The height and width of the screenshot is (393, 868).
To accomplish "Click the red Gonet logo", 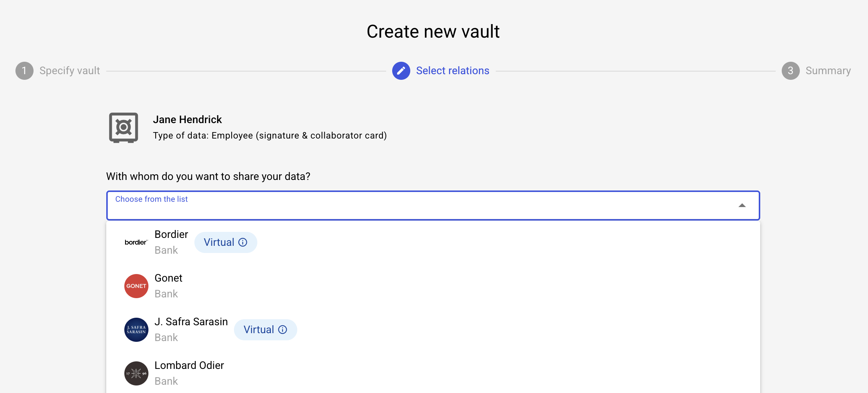I will [136, 286].
